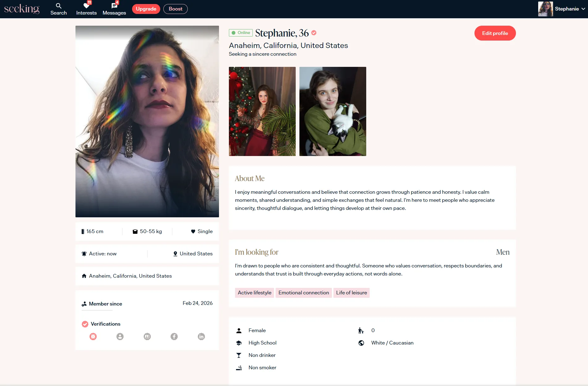Select the Emotional connection tag

[303, 293]
